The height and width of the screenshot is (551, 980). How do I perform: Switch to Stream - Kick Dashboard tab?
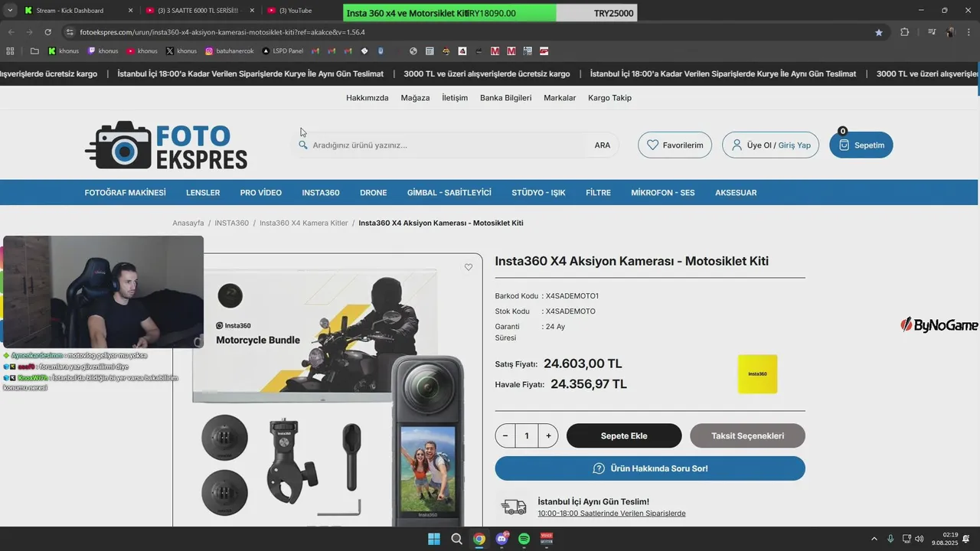(x=70, y=11)
